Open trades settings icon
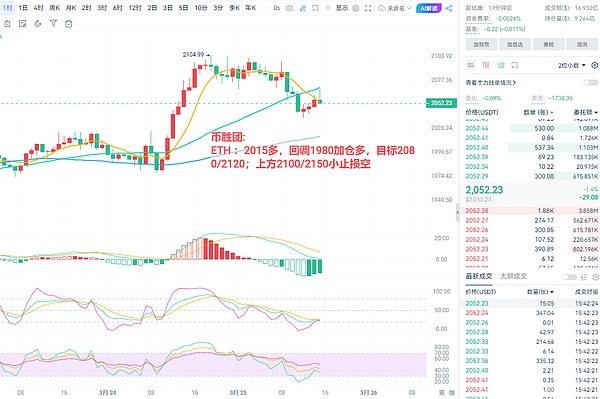This screenshot has width=600, height=399. [x=596, y=277]
